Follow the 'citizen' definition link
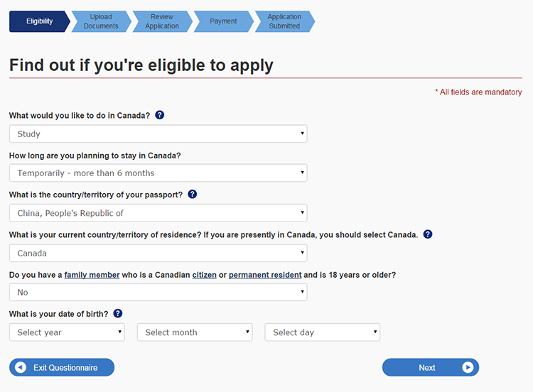 tap(205, 274)
